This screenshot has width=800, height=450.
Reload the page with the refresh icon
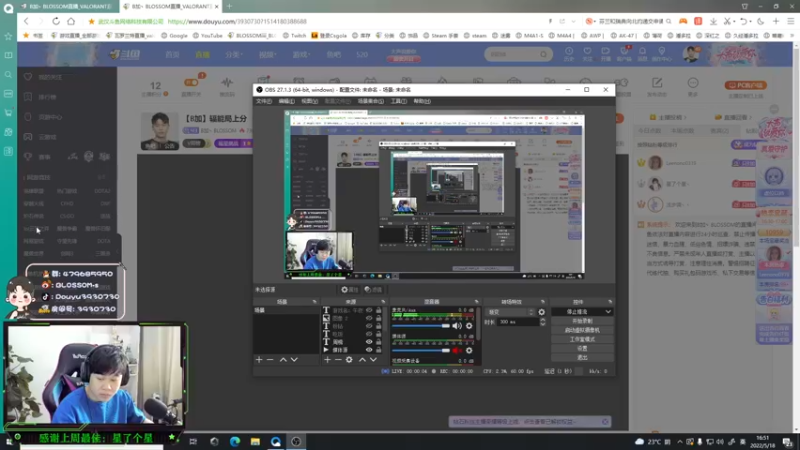(56, 21)
